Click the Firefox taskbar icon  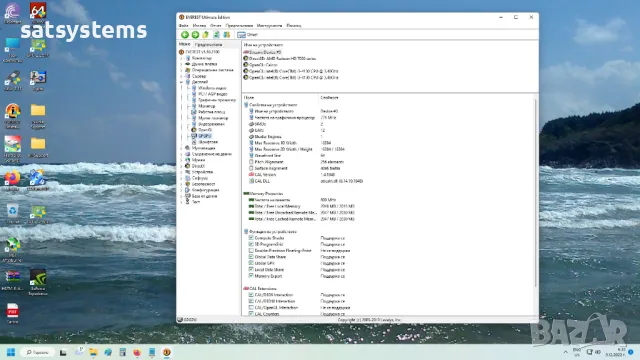(137, 352)
